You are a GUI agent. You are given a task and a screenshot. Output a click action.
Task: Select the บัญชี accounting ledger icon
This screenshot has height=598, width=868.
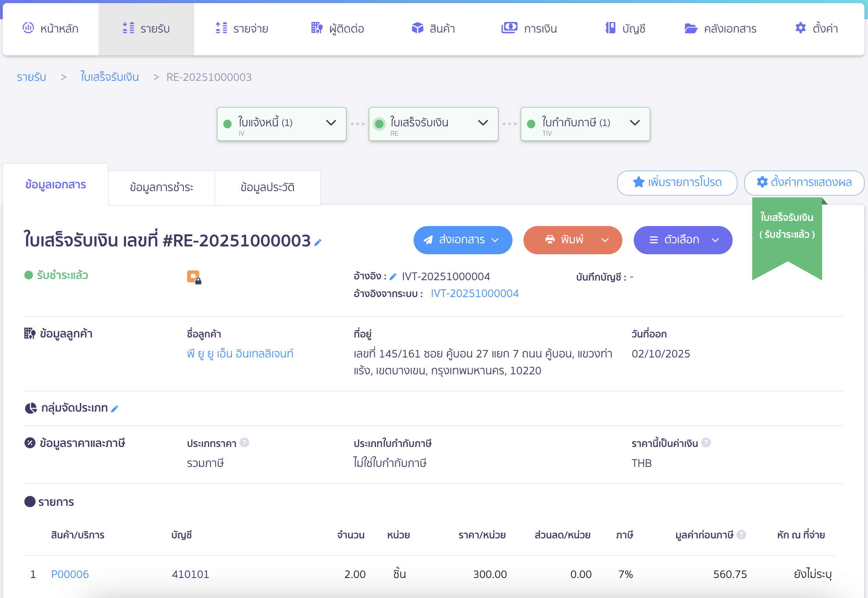[x=610, y=28]
